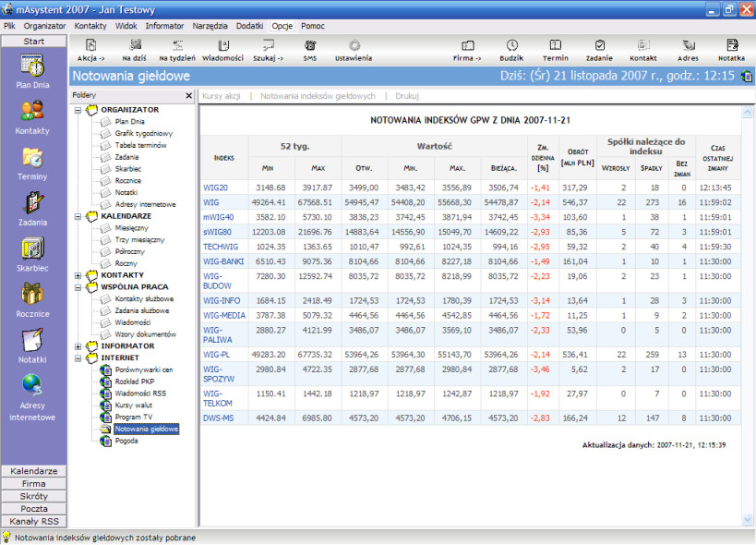Set a Budzik alarm from toolbar
This screenshot has height=545, width=756.
(x=511, y=50)
